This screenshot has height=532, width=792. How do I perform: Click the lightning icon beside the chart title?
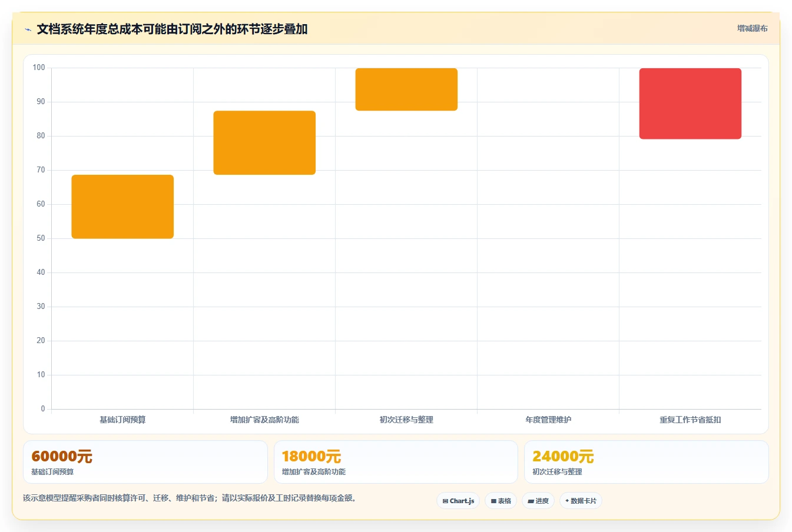tap(28, 29)
